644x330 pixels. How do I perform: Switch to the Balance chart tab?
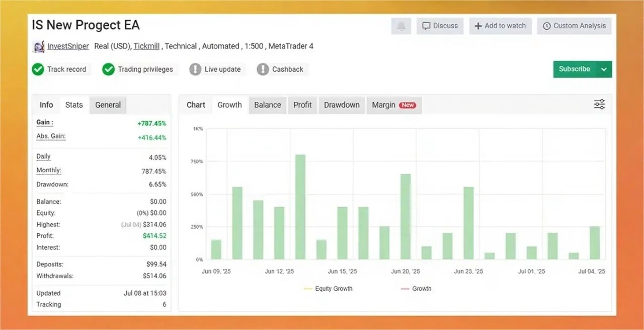click(x=267, y=105)
